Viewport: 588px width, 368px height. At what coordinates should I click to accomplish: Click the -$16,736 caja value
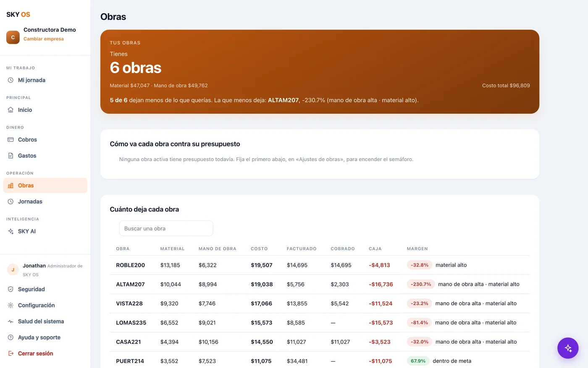click(381, 284)
